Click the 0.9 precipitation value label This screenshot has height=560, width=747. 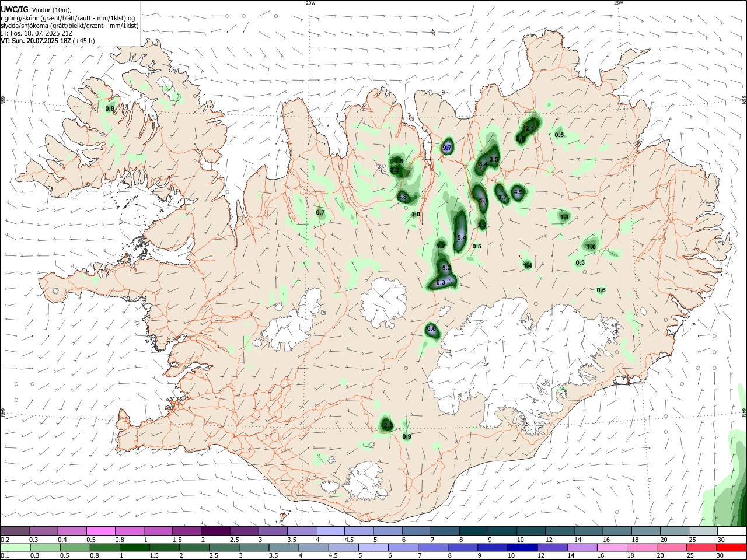click(x=407, y=436)
